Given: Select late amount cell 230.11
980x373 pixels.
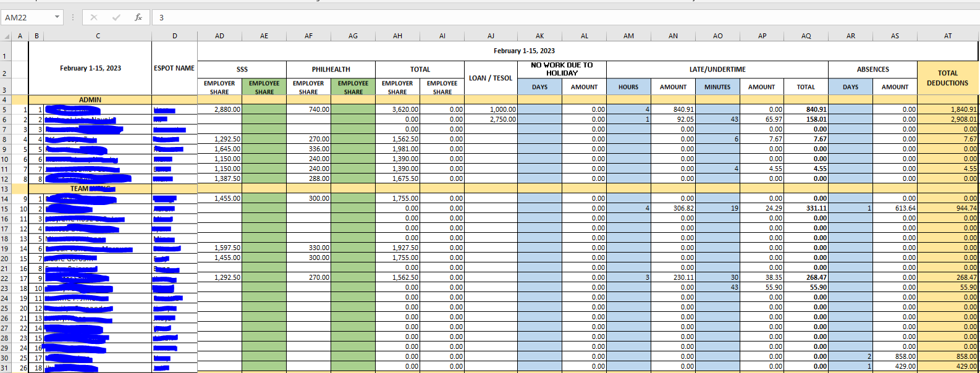Looking at the screenshot, I should (x=673, y=277).
